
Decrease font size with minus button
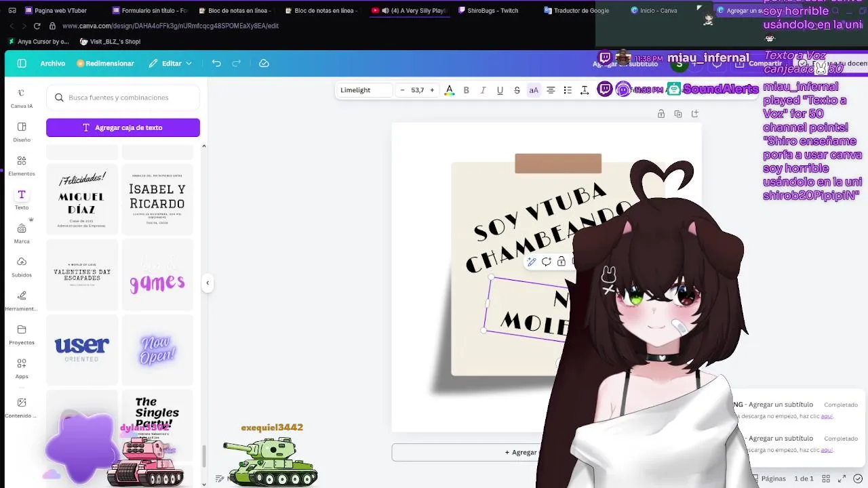[402, 90]
